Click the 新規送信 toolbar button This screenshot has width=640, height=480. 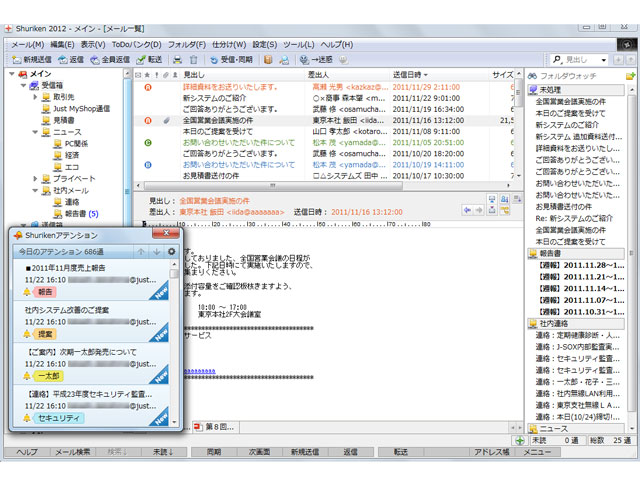pyautogui.click(x=31, y=60)
